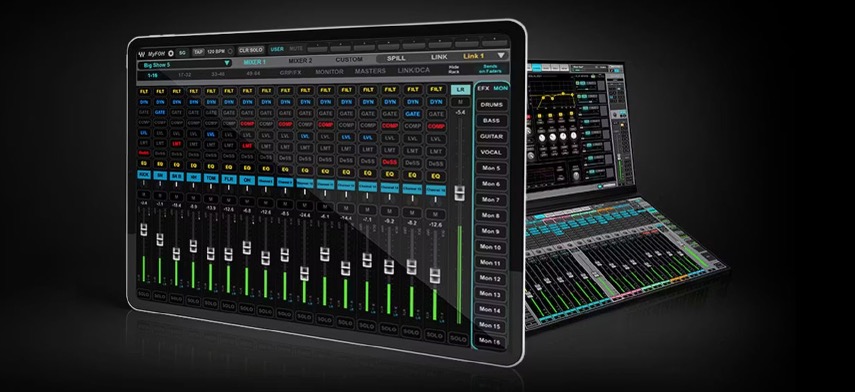Tap the TAP tempo button
Image resolution: width=855 pixels, height=392 pixels.
point(198,52)
